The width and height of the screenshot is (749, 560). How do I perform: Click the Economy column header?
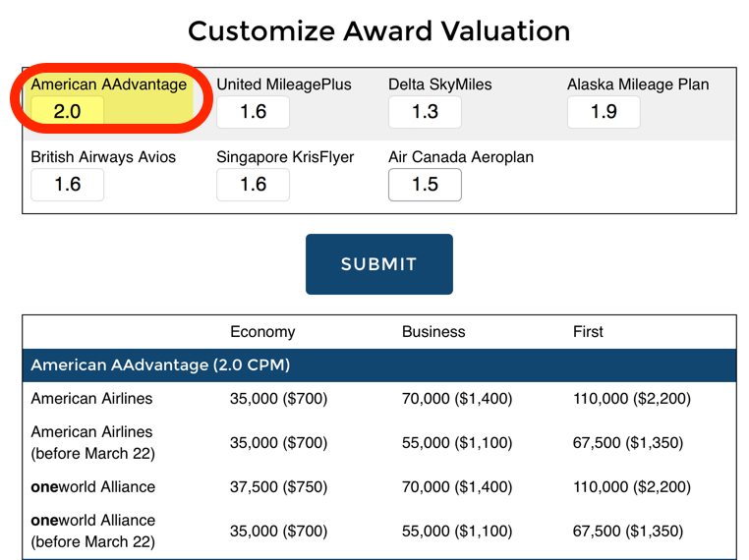(262, 332)
